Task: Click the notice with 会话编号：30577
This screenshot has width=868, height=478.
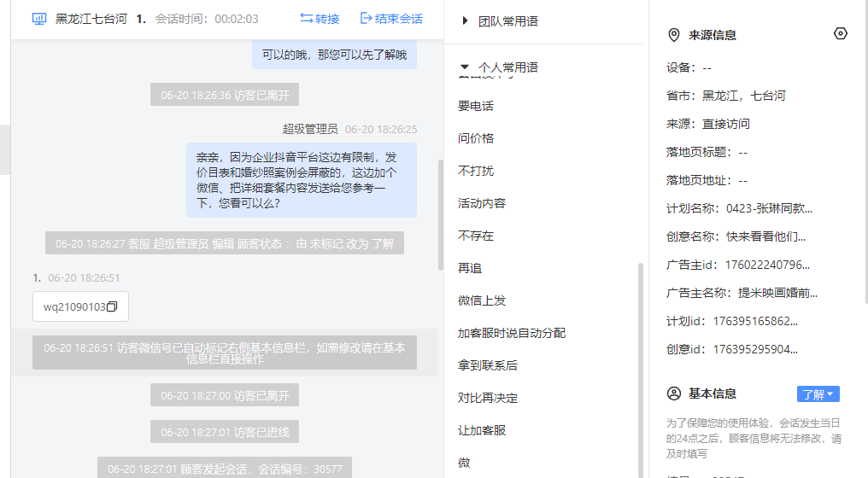Action: [x=225, y=468]
